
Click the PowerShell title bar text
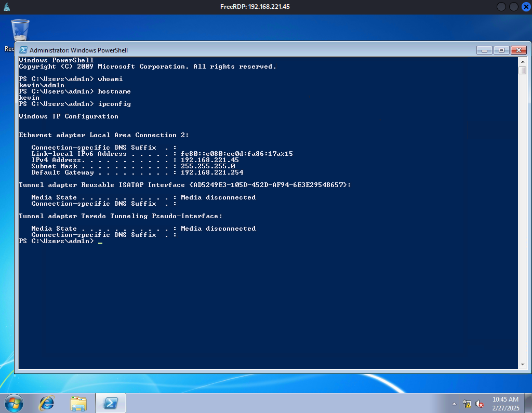79,50
